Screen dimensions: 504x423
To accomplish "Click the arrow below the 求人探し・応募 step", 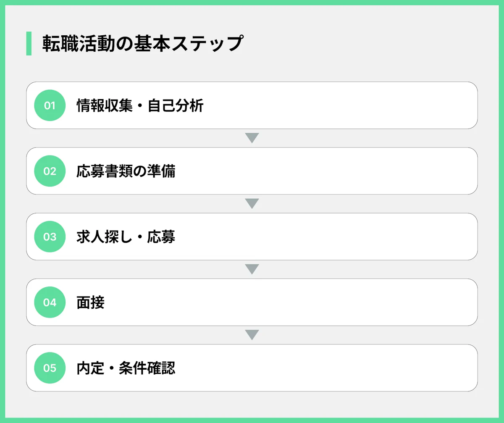I will [252, 269].
